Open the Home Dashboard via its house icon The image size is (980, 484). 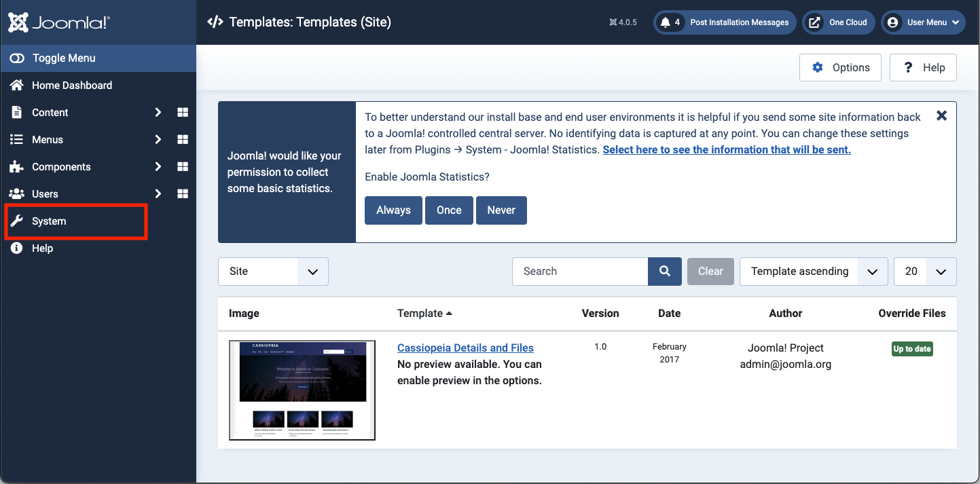(x=16, y=85)
